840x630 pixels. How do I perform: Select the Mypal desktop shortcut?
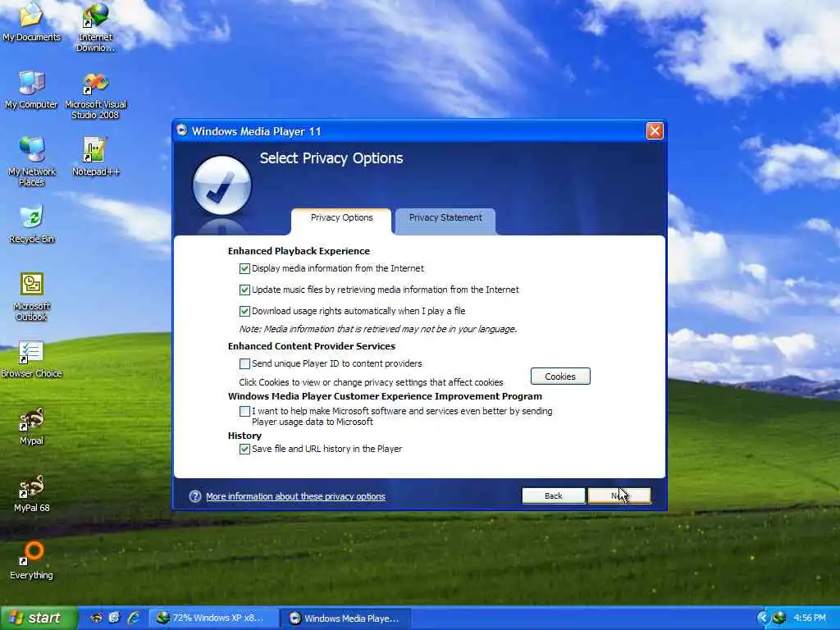pyautogui.click(x=32, y=427)
